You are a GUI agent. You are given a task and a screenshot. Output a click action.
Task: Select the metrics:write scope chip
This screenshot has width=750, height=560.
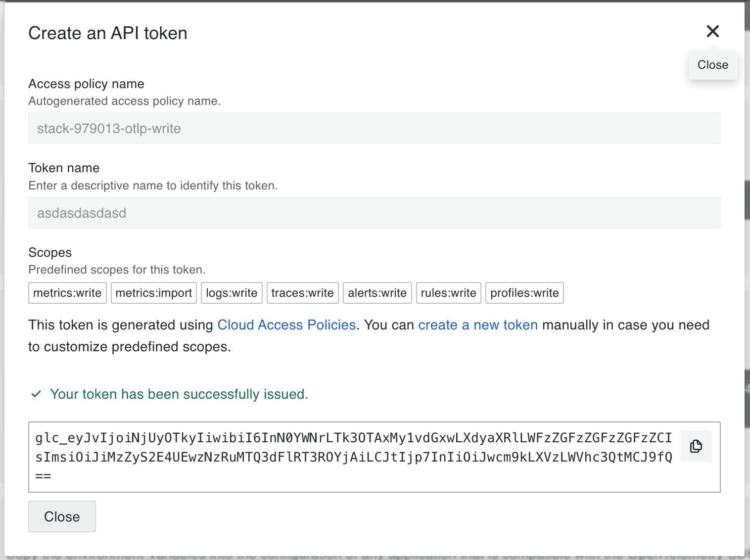67,293
